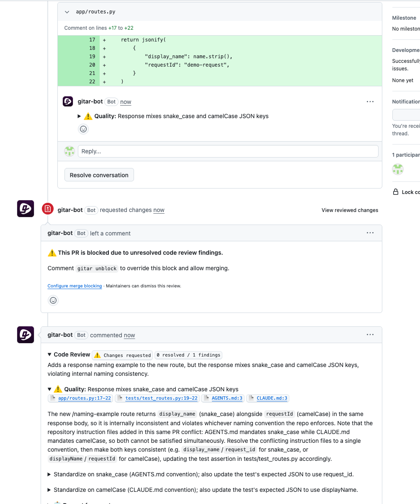This screenshot has height=504, width=420.
Task: Click the Reply input field
Action: tap(228, 151)
